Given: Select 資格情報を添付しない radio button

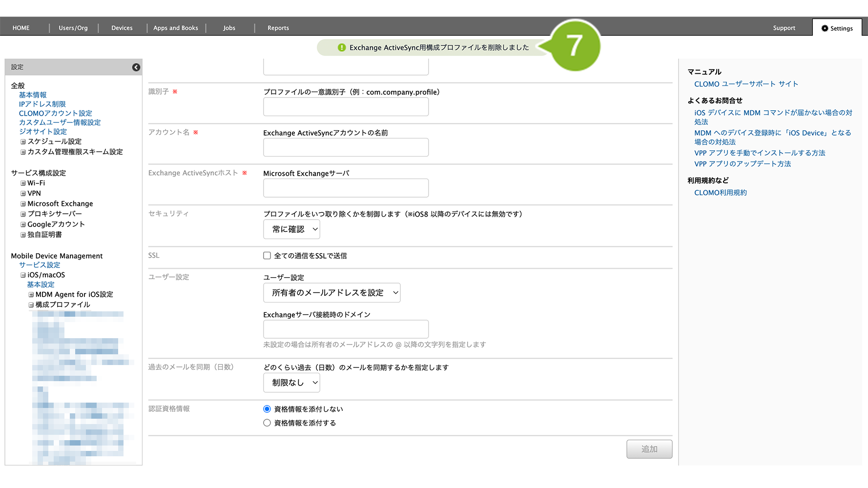Looking at the screenshot, I should coord(267,409).
